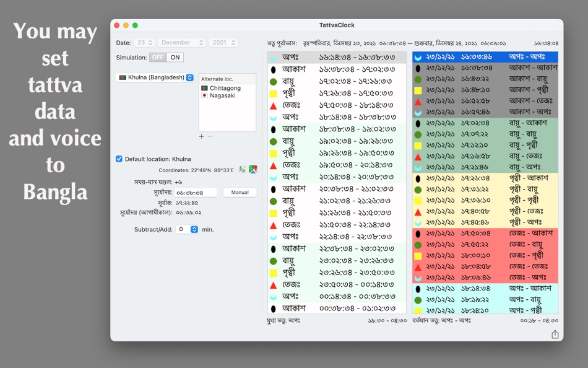Image resolution: width=588 pixels, height=368 pixels.
Task: Click the বর্তমান তত্ত্ব: অপঃ - অপঃ status label
Action: 441,321
